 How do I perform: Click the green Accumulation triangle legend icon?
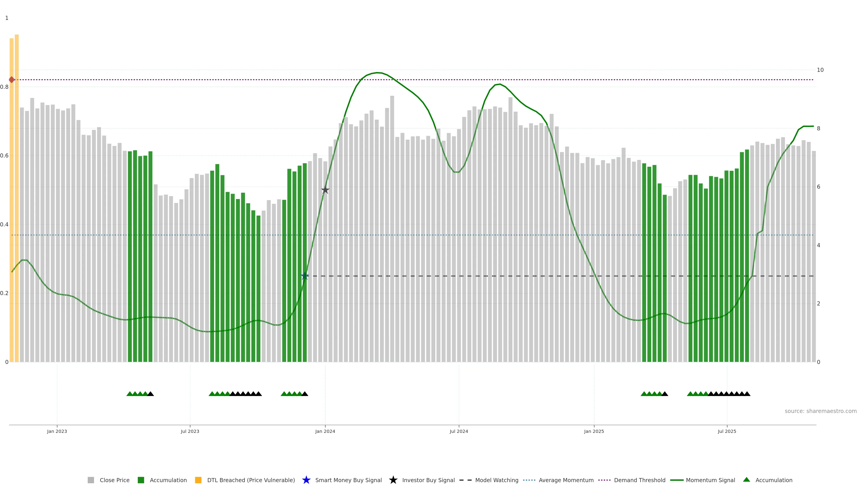pos(746,480)
